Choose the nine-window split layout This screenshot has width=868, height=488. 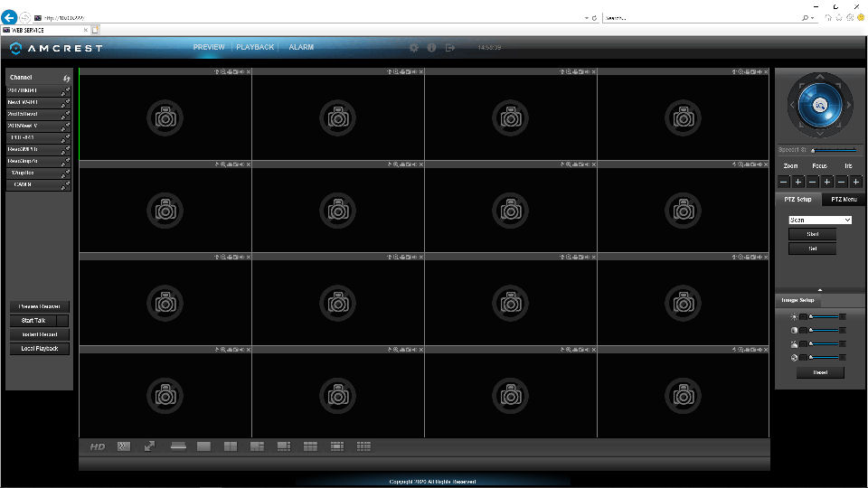coord(310,446)
